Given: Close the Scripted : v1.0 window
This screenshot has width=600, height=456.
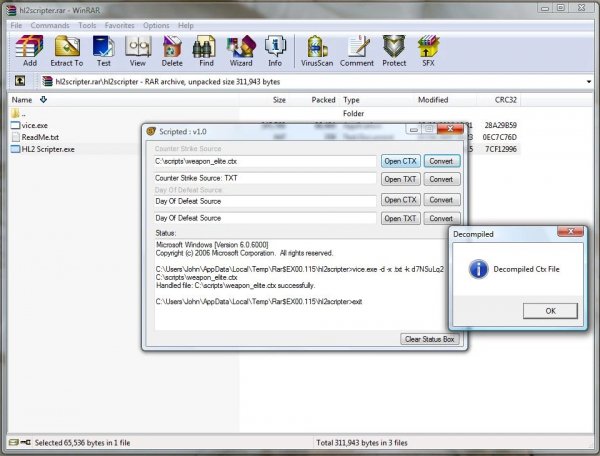Looking at the screenshot, I should (450, 129).
